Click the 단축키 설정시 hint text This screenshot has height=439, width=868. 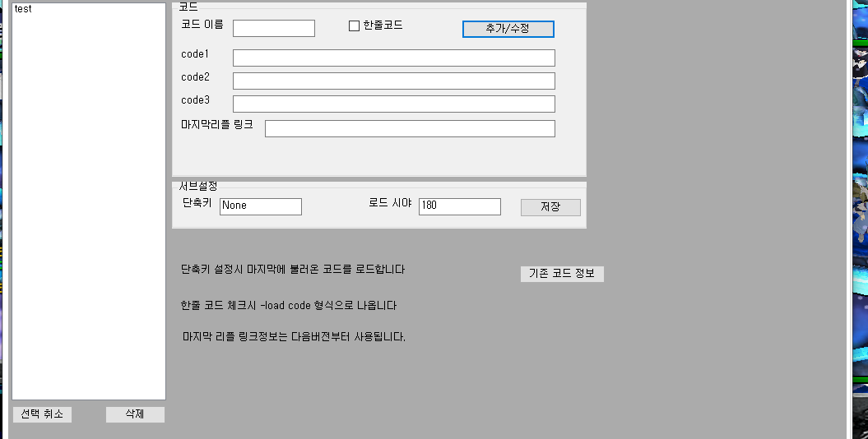tap(292, 270)
